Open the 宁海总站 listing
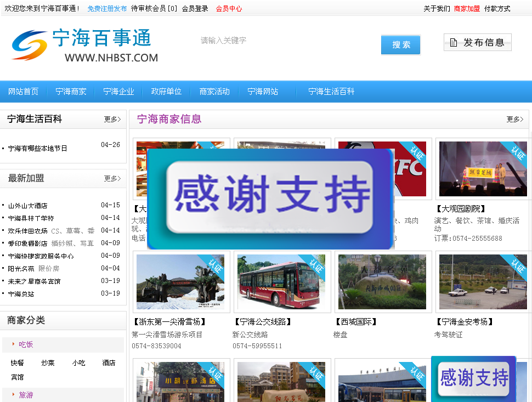 21,294
